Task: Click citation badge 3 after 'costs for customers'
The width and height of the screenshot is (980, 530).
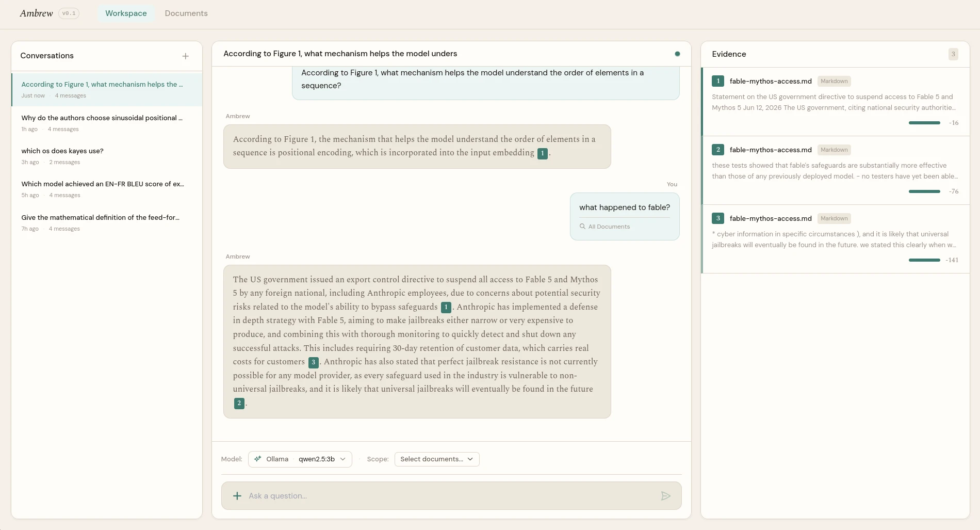Action: [x=313, y=362]
